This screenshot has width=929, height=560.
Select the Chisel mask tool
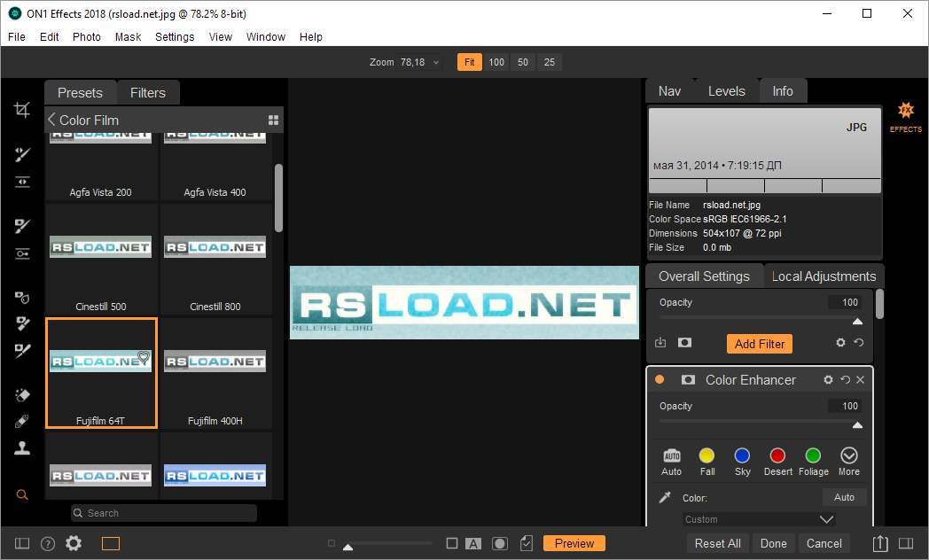pyautogui.click(x=22, y=323)
